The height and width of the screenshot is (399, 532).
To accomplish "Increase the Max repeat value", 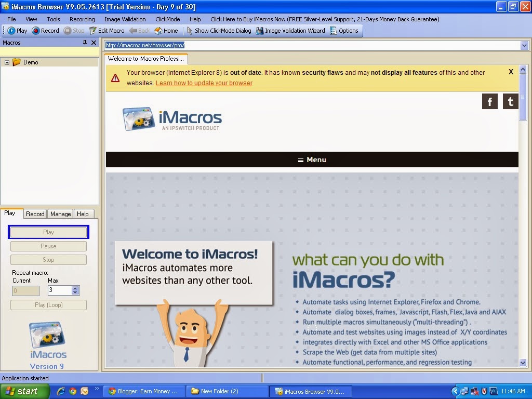I will point(75,288).
